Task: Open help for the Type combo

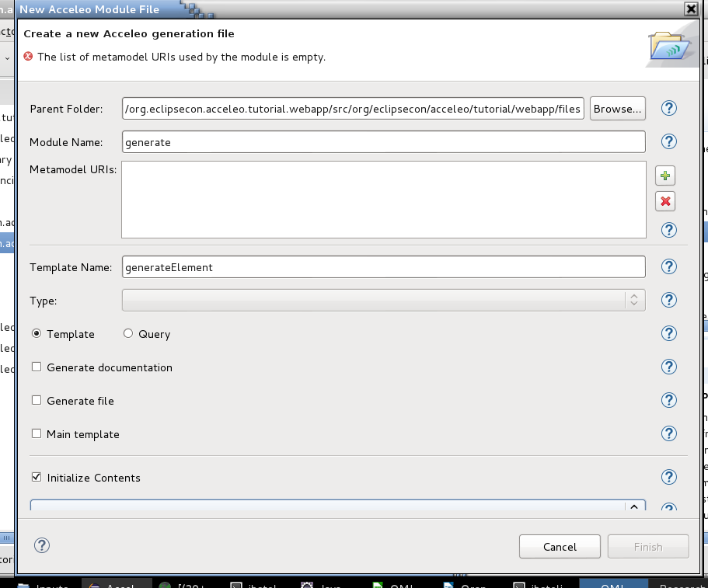Action: click(x=668, y=300)
